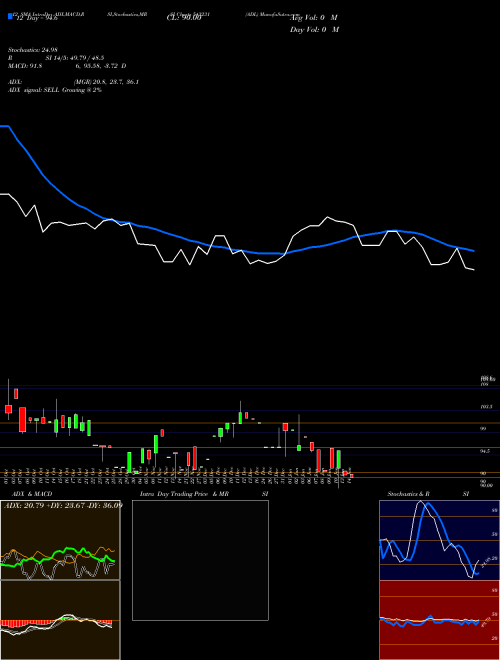Click the 'ADX: 20.79 +DY: 23.67 -DY: 36.09' header
The height and width of the screenshot is (660, 500).
(x=63, y=505)
